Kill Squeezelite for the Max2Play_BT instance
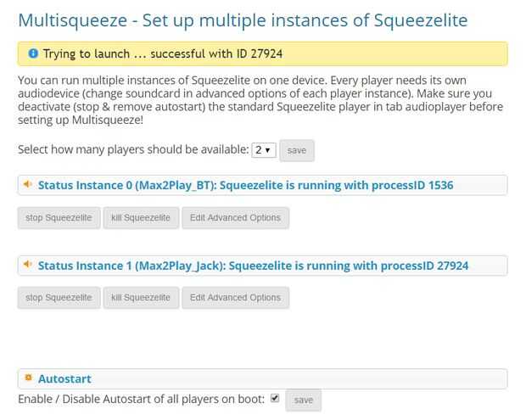This screenshot has height=420, width=526. pyautogui.click(x=142, y=217)
